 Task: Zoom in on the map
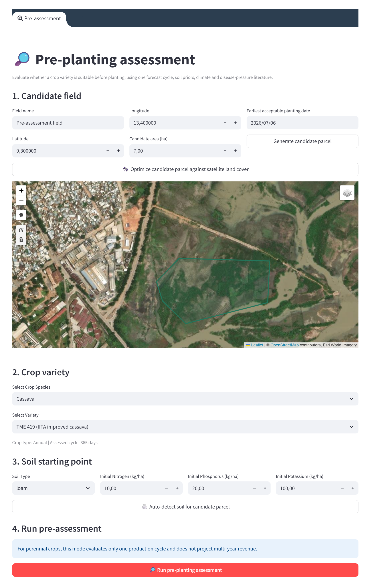(21, 190)
